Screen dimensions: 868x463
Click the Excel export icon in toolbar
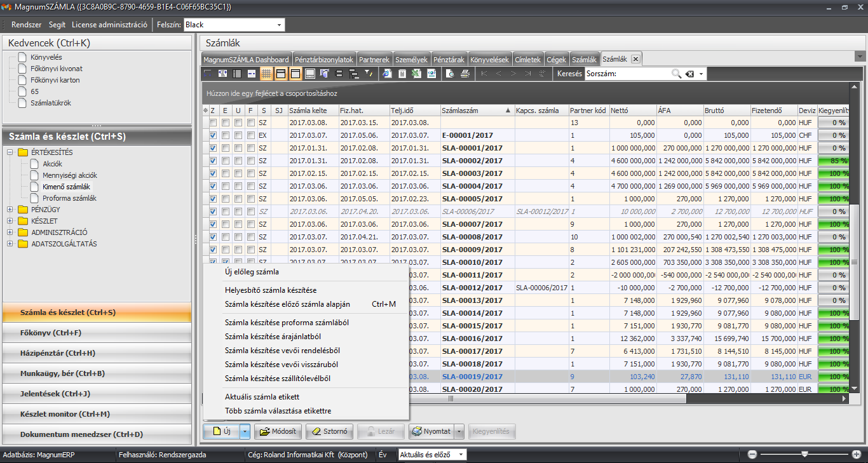click(416, 74)
